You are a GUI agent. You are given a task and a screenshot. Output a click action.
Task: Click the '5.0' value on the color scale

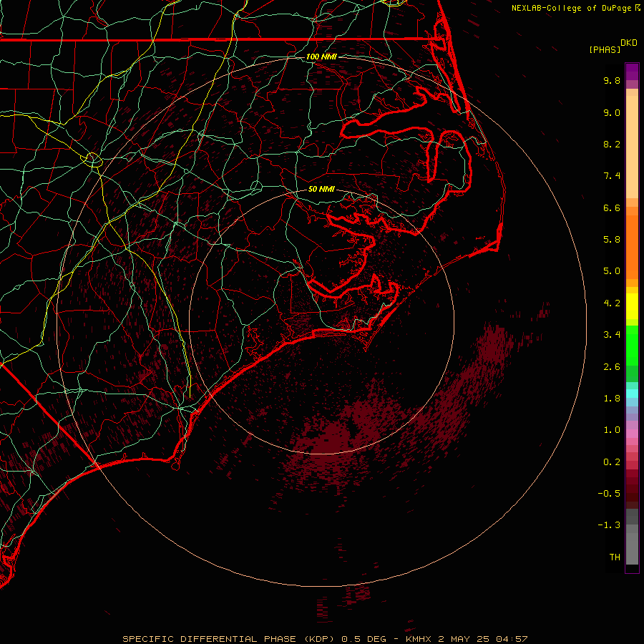click(x=612, y=271)
